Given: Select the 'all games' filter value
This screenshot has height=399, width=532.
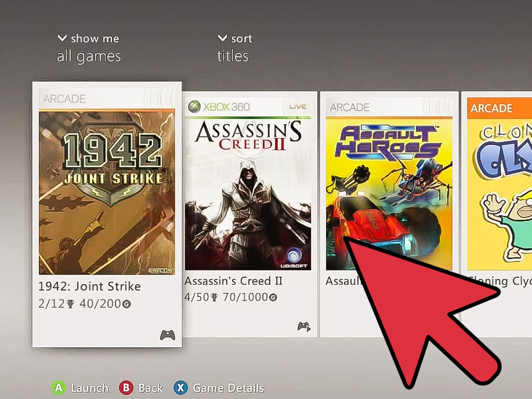Looking at the screenshot, I should pyautogui.click(x=89, y=56).
